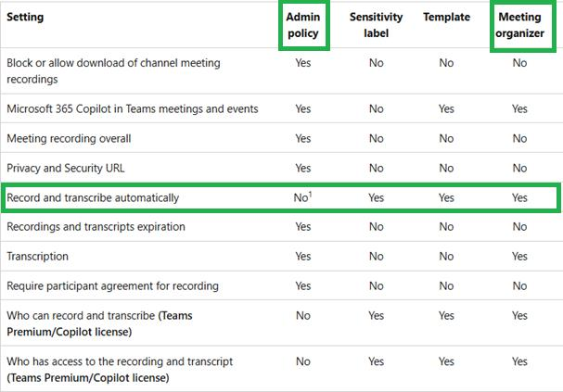
Task: Click the Privacy and Security URL setting
Action: click(x=65, y=169)
